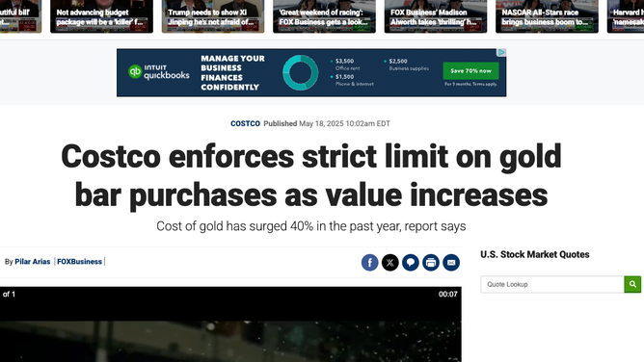This screenshot has height=362, width=644.
Task: Open 'Trump needs to show Xi Jinping' video
Action: coord(213,16)
